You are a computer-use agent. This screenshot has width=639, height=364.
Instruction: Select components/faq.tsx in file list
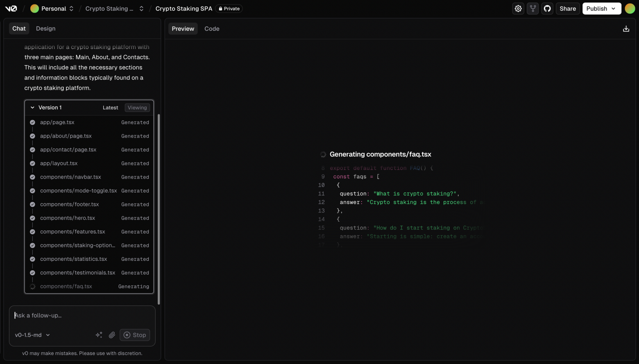[66, 286]
